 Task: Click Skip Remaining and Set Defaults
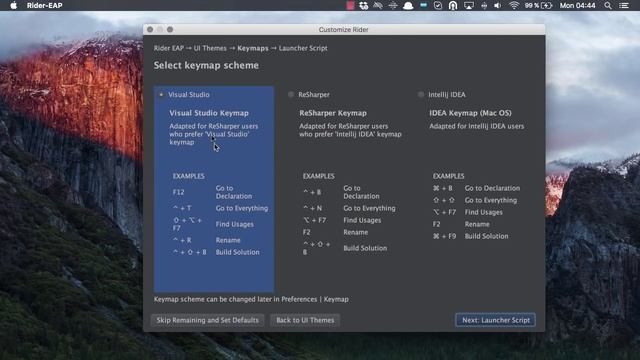point(207,320)
